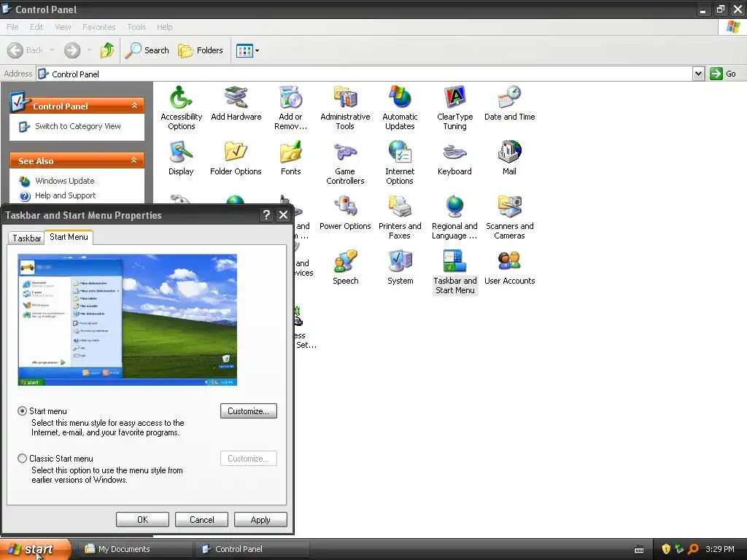This screenshot has height=560, width=747.
Task: Collapse the Control Panel sidebar section
Action: pos(134,106)
